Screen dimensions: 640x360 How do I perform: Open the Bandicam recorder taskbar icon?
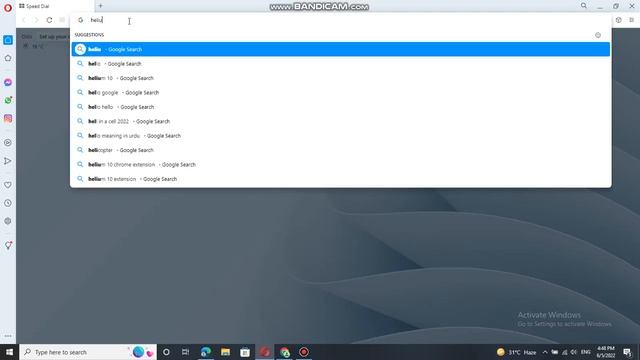(x=304, y=352)
